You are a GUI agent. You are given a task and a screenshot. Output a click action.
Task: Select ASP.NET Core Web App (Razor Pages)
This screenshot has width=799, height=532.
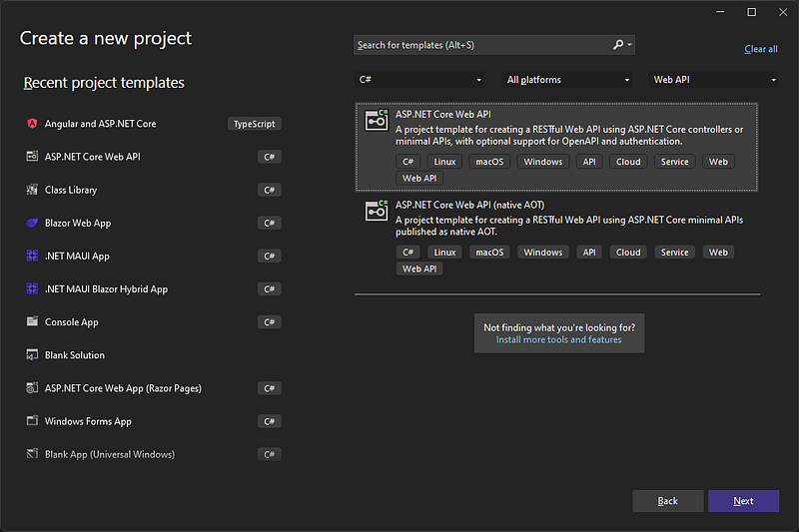click(x=153, y=388)
